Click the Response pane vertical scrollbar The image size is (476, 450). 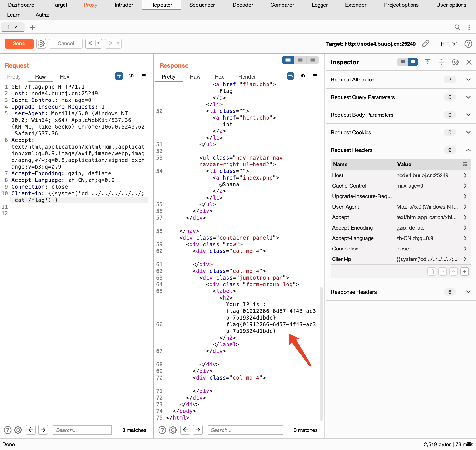pyautogui.click(x=321, y=354)
